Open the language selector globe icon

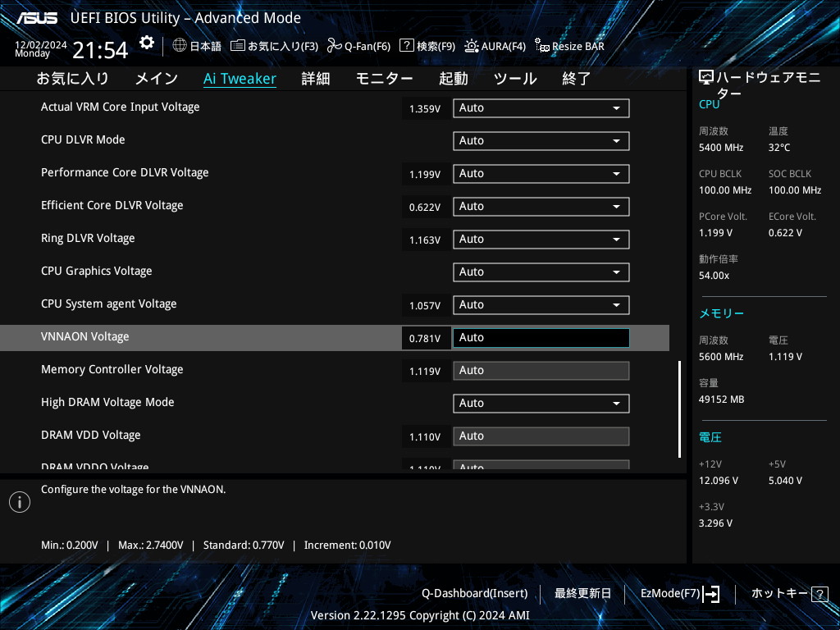(x=180, y=46)
